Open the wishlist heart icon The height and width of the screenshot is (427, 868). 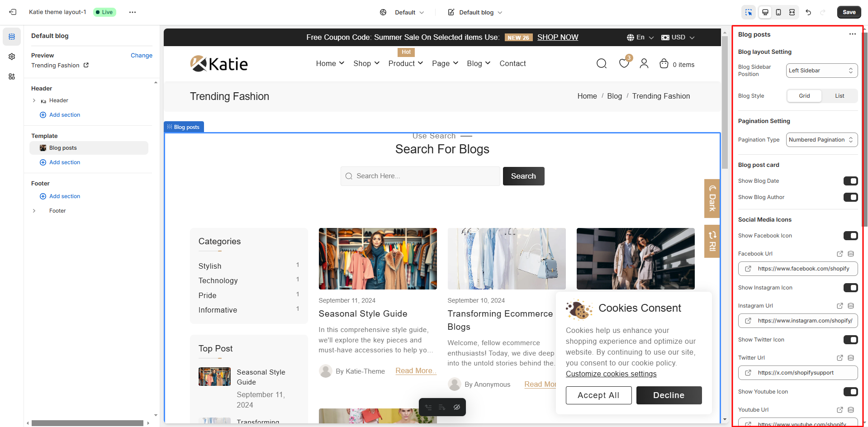(624, 64)
